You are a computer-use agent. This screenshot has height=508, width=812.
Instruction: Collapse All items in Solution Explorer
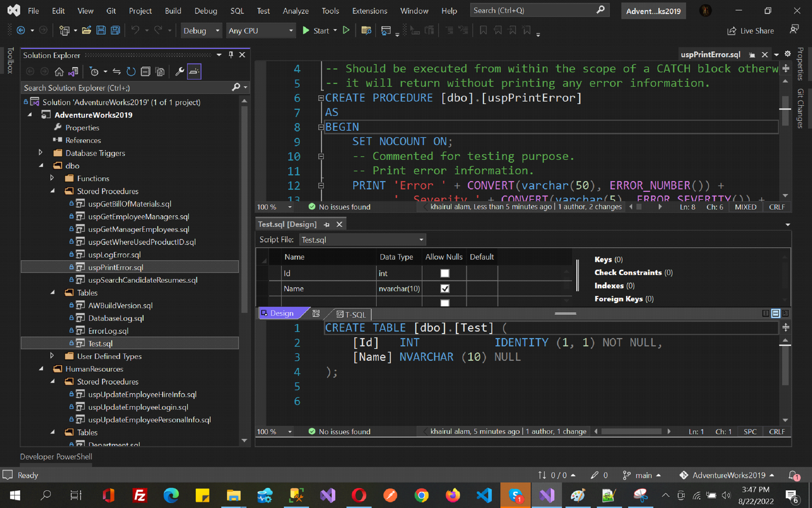pyautogui.click(x=146, y=71)
